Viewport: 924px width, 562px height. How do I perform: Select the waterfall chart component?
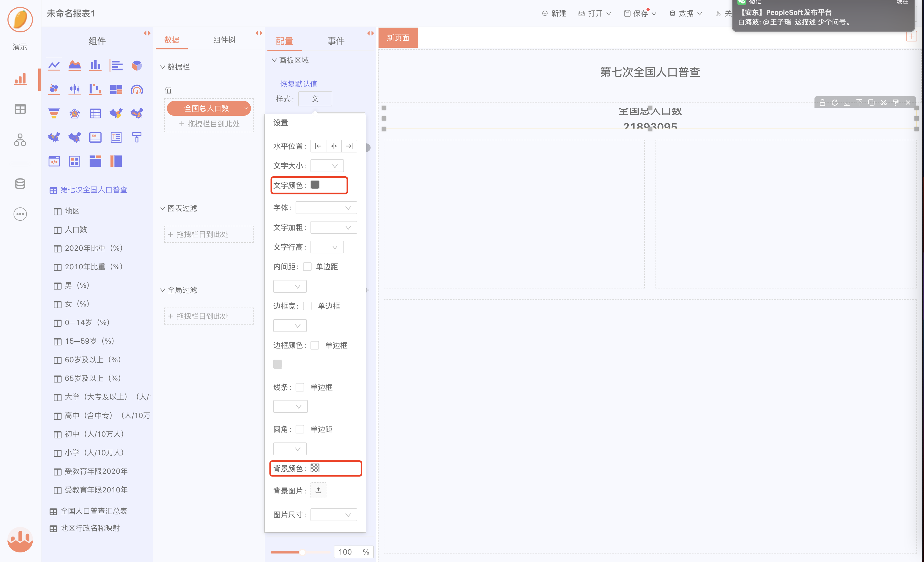[95, 89]
